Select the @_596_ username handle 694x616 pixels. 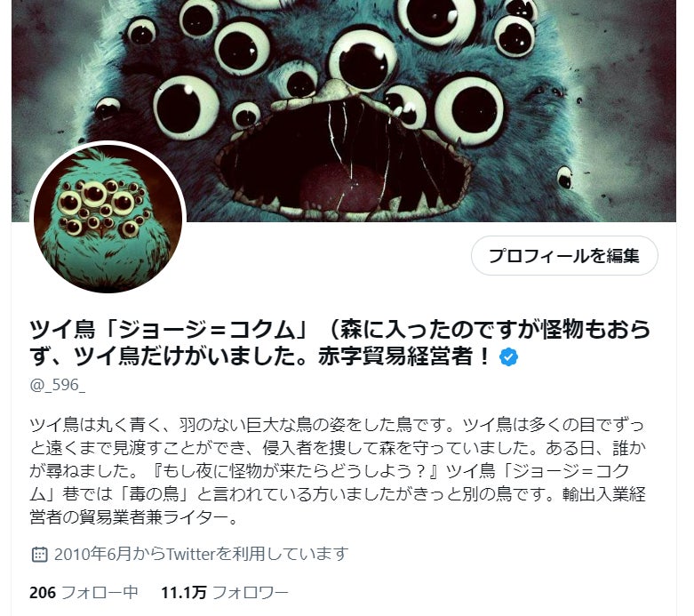tap(57, 385)
